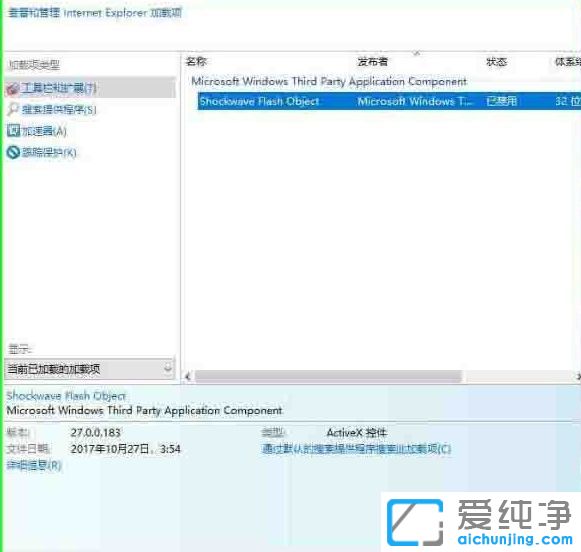Click the dropdown arrow of the show combo box
The width and height of the screenshot is (581, 552).
point(168,368)
